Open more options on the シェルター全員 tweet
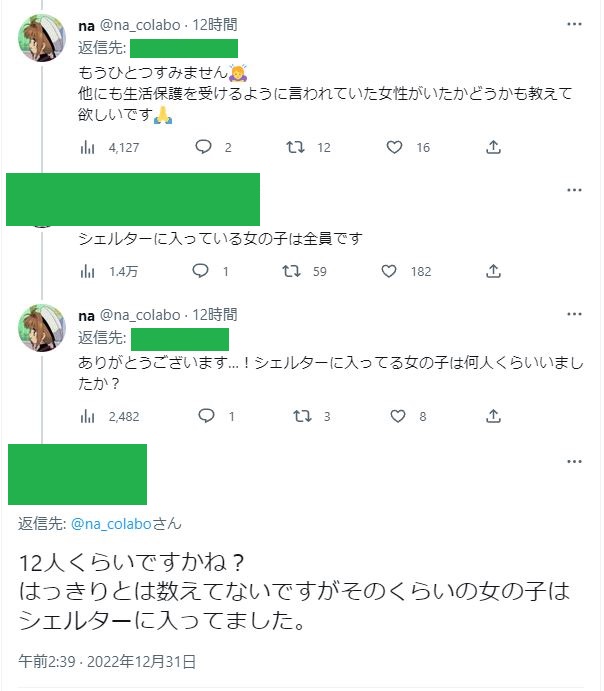Image resolution: width=604 pixels, height=691 pixels. [574, 189]
